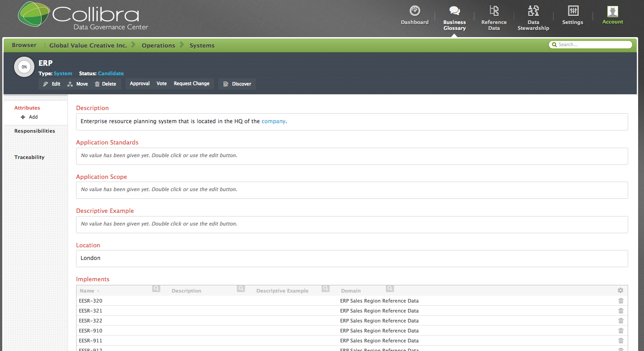The width and height of the screenshot is (644, 351).
Task: Delete the EESR-910 row via trash icon
Action: point(621,331)
